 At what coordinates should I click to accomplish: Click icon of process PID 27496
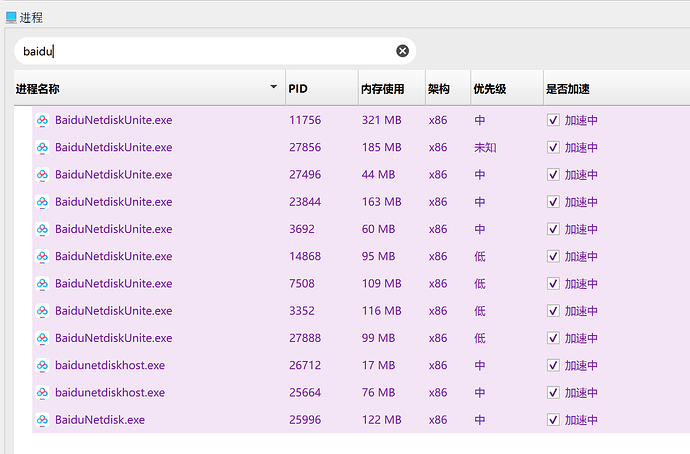[42, 175]
